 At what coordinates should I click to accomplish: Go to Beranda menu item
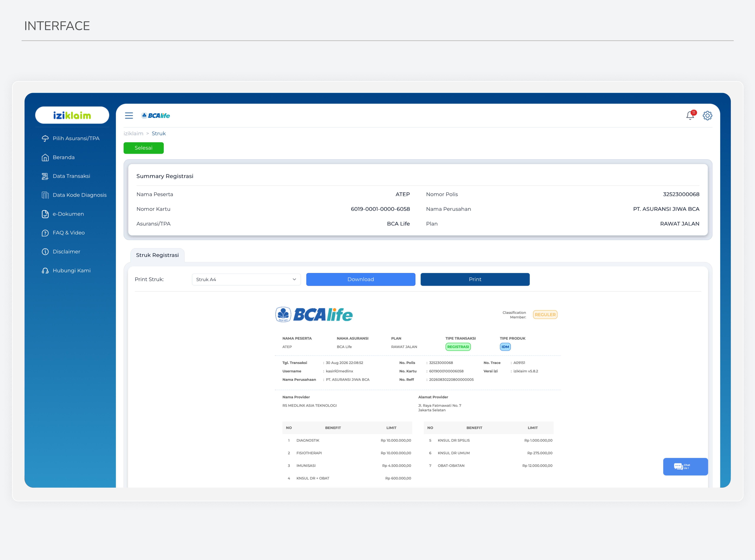(x=63, y=157)
